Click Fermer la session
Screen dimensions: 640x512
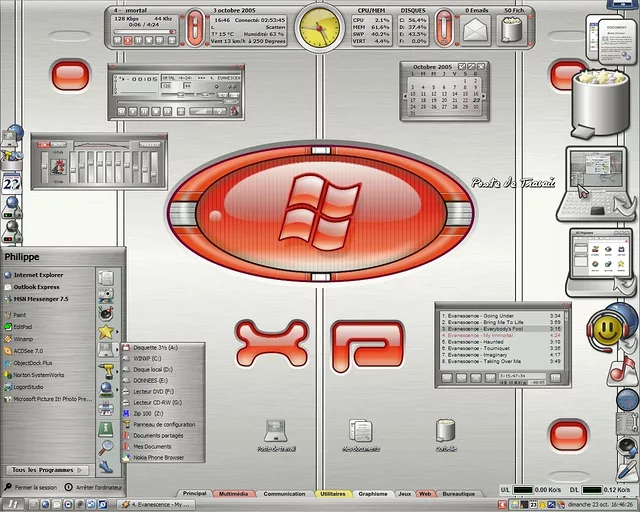pyautogui.click(x=34, y=487)
